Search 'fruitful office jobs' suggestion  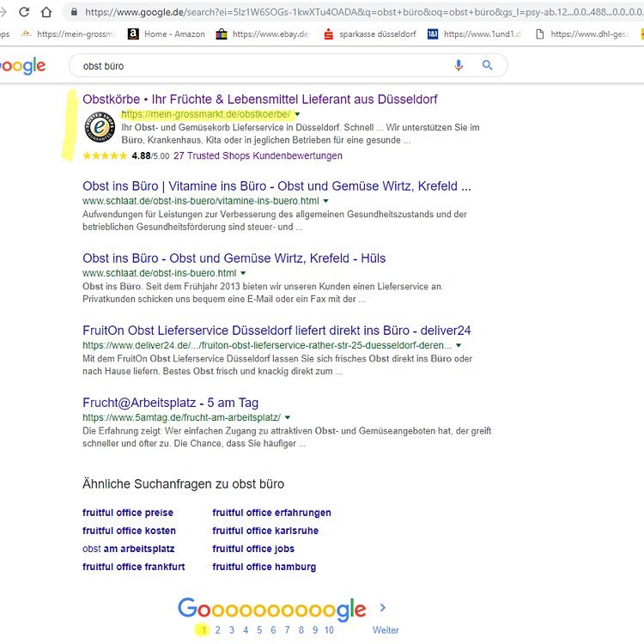(x=253, y=549)
